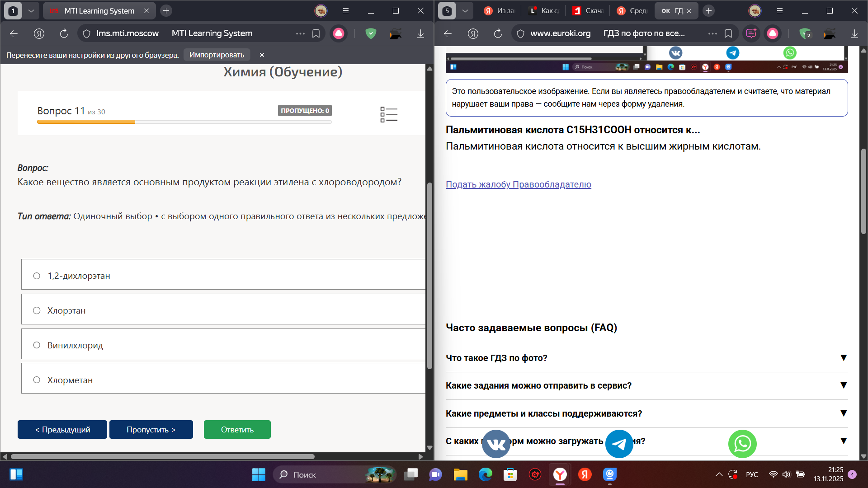Switch to 'Сред' tab in right browser

coord(632,11)
